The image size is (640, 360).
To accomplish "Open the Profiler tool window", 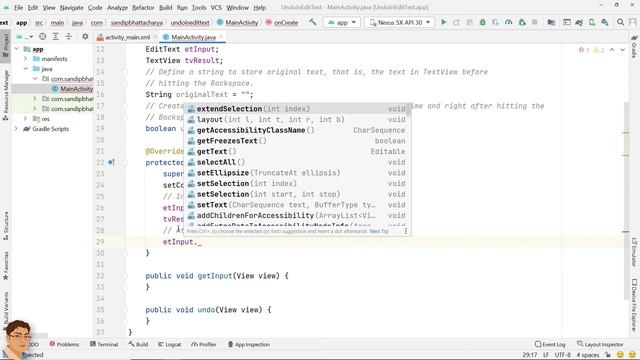I will pyautogui.click(x=204, y=344).
